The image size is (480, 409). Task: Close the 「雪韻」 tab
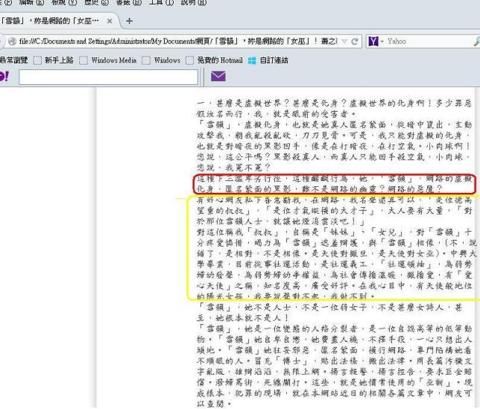(x=109, y=21)
